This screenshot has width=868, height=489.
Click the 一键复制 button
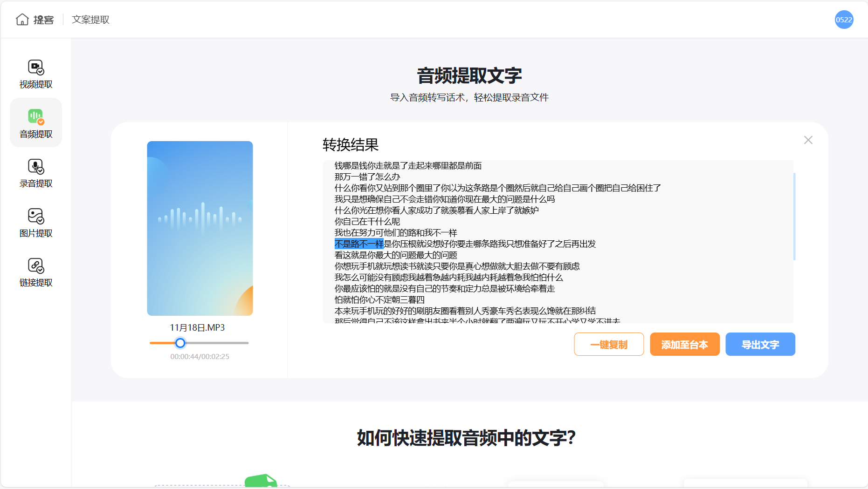[x=609, y=344]
